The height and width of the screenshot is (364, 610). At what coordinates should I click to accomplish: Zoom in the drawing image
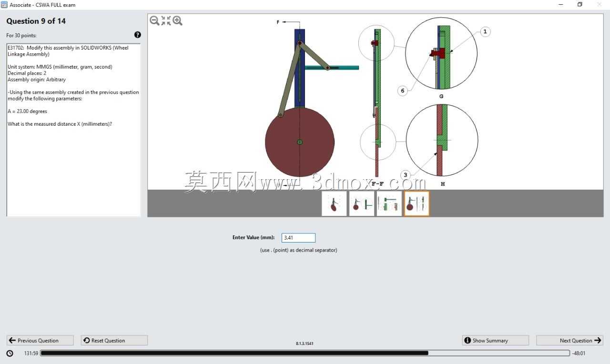tap(177, 20)
